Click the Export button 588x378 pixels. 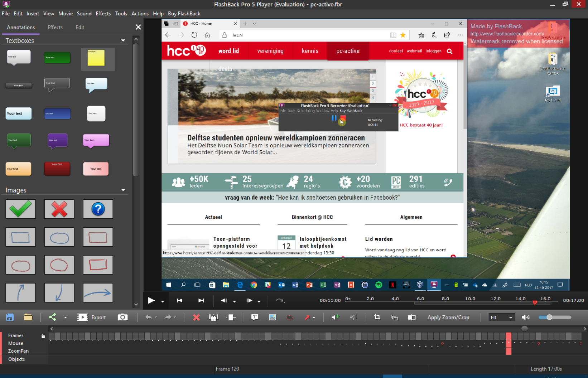point(92,317)
